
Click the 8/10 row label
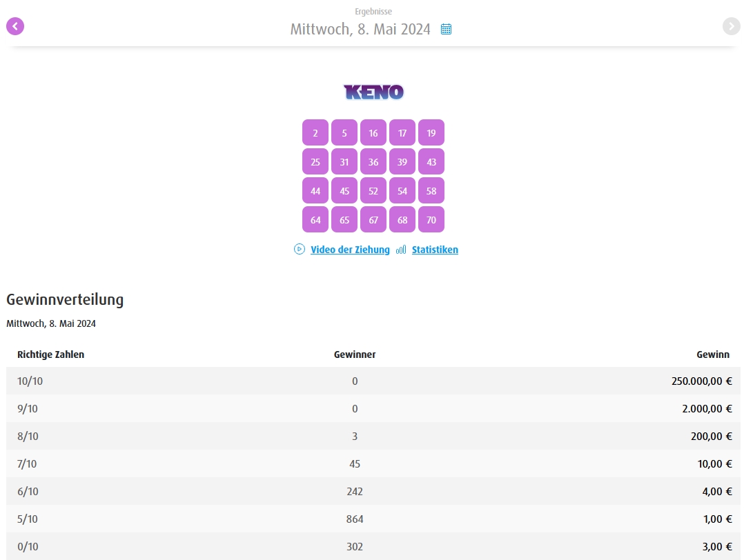(x=28, y=437)
